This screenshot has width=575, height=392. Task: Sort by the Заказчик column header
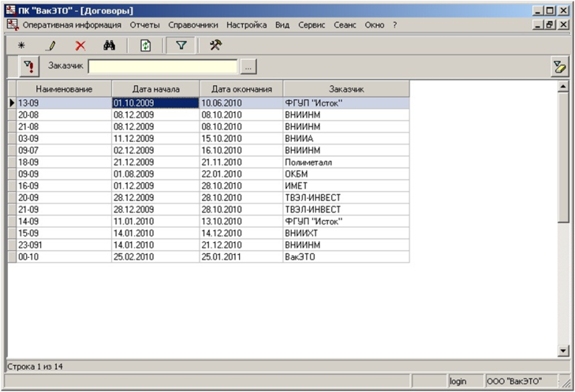pyautogui.click(x=346, y=89)
